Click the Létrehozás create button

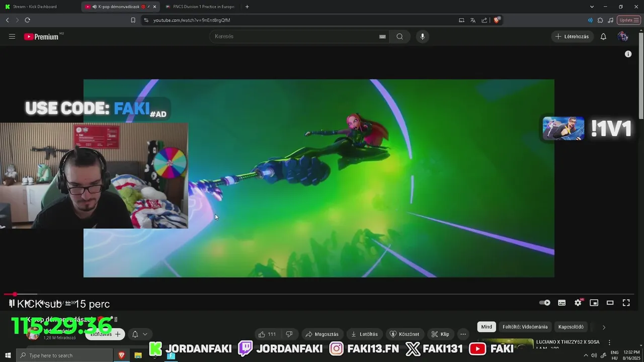pyautogui.click(x=572, y=36)
